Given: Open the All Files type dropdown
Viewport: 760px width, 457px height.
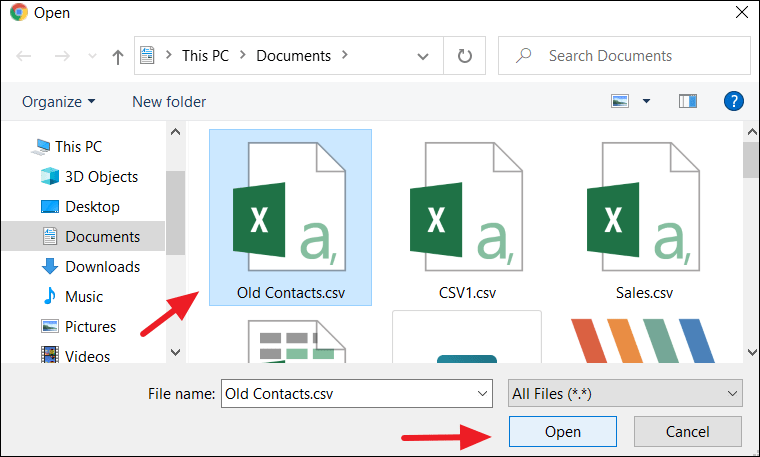Looking at the screenshot, I should coord(625,394).
